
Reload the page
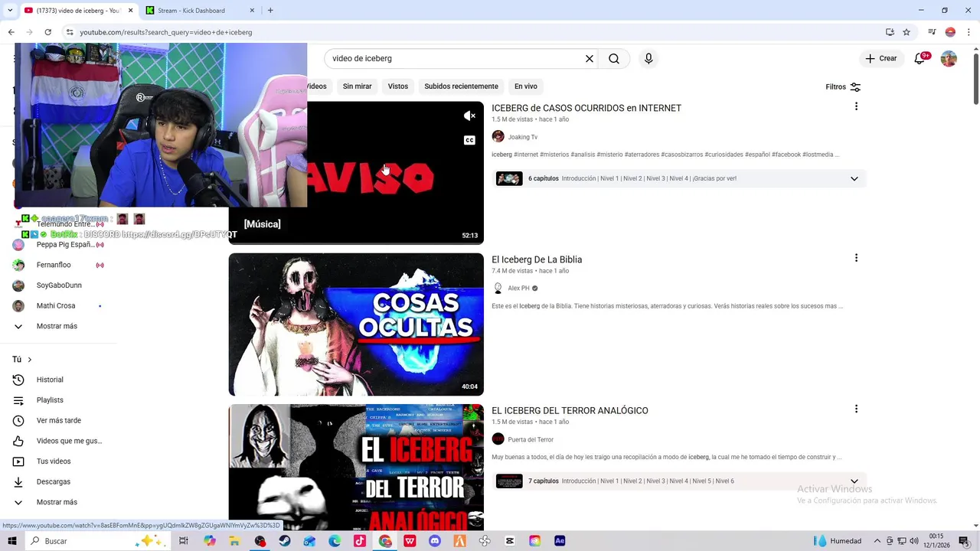click(x=47, y=32)
